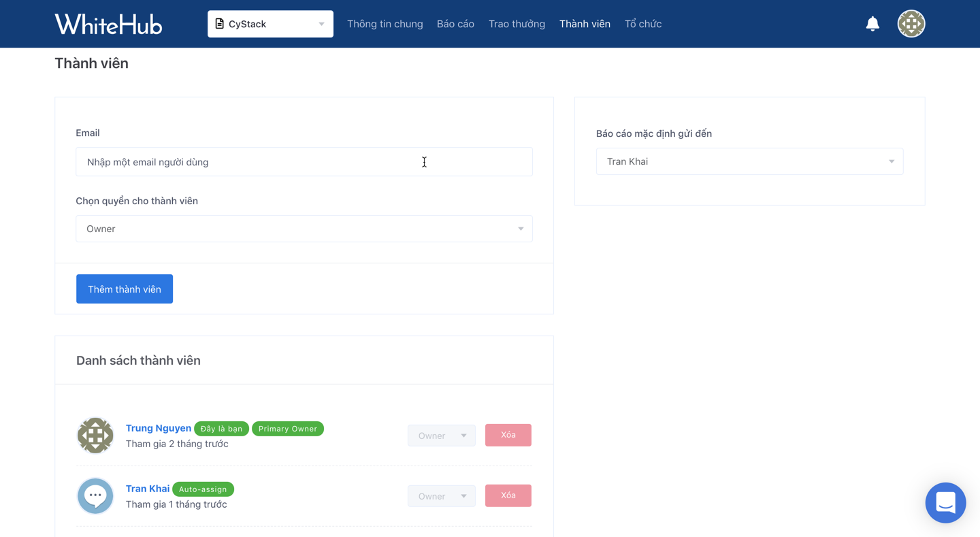The height and width of the screenshot is (537, 980).
Task: Click the profile avatar in the top bar
Action: (x=911, y=23)
